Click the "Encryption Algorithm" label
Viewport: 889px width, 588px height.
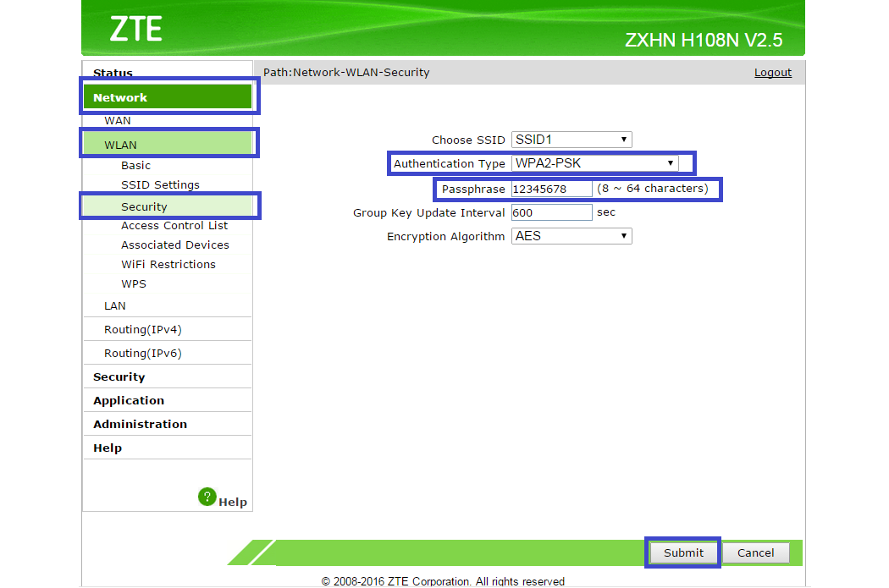tap(445, 237)
